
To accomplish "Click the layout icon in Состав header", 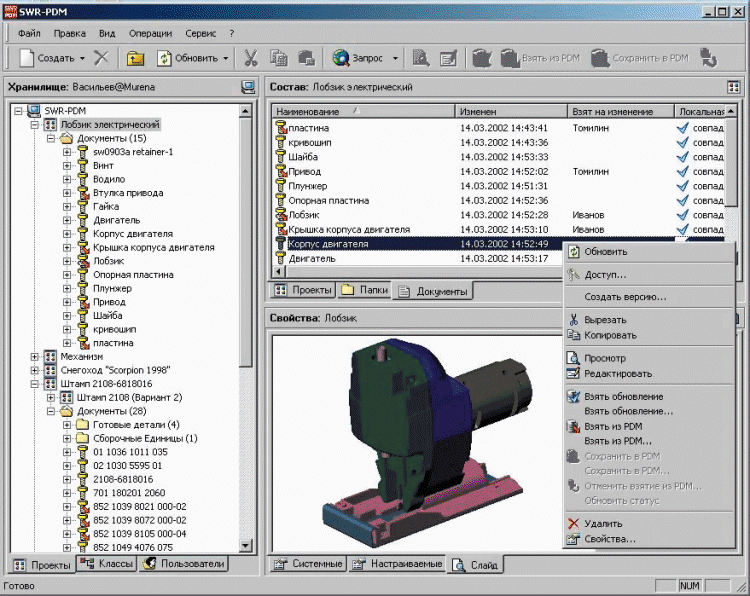I will tap(733, 87).
